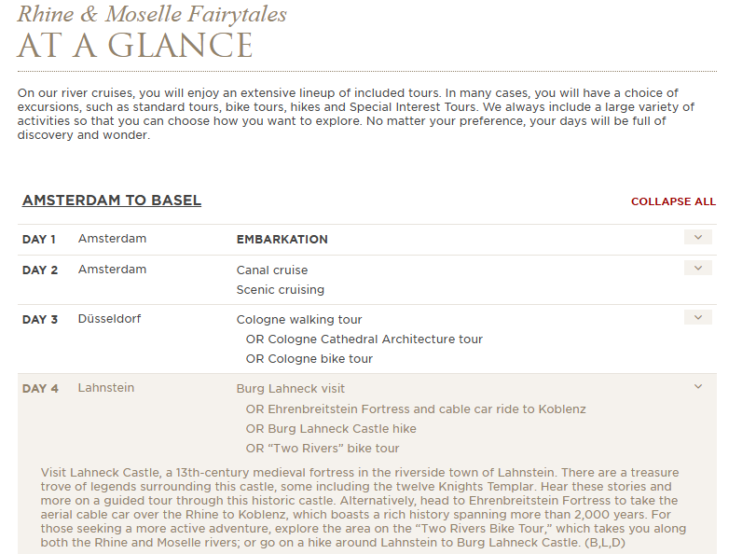
Task: Expand Day 1 Embarkation chevron
Action: pos(697,237)
